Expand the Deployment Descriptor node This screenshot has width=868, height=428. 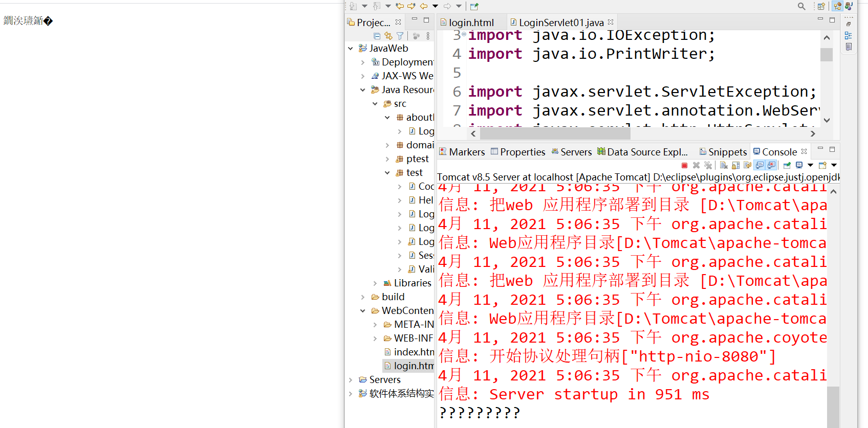tap(363, 62)
